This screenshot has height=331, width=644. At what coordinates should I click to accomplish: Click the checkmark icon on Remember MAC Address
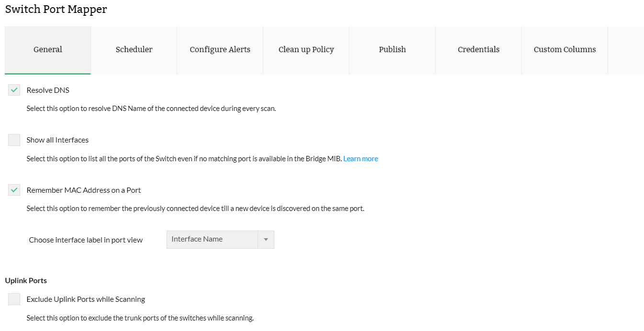click(x=14, y=190)
